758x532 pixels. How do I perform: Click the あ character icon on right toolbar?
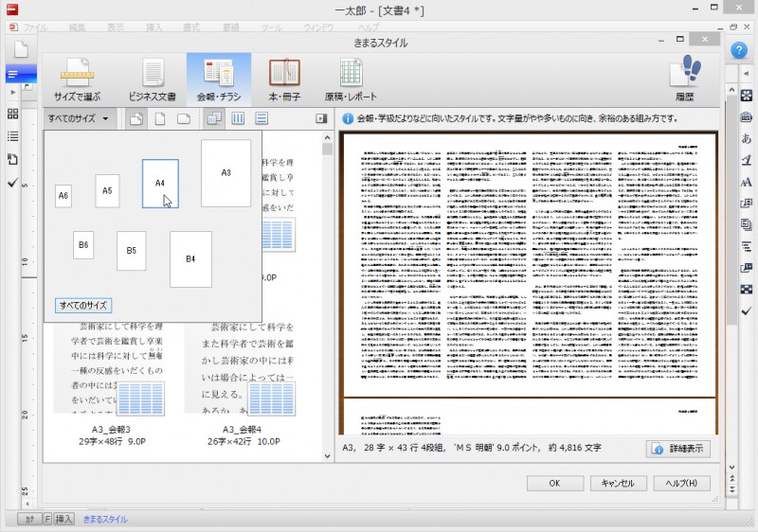coord(746,138)
